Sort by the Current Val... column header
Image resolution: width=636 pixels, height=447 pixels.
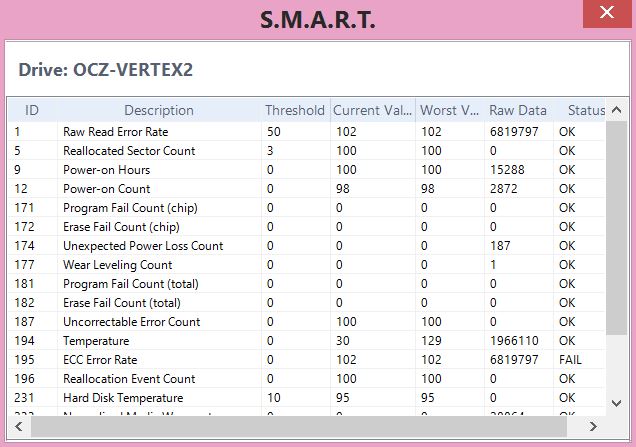click(372, 110)
